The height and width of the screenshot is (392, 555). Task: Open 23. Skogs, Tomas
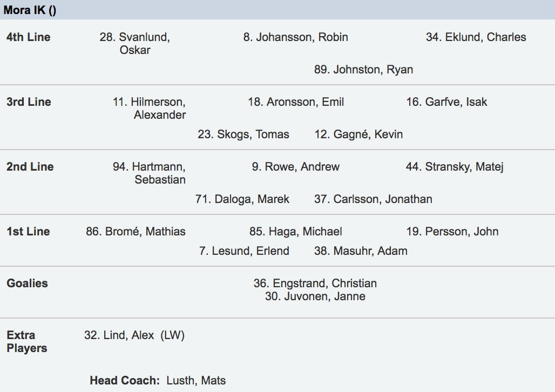point(243,134)
